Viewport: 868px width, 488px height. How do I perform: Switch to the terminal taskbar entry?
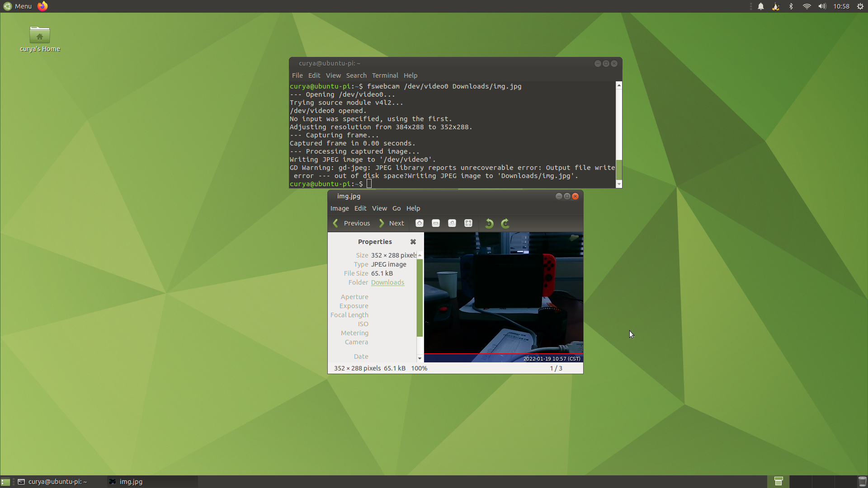click(x=54, y=482)
